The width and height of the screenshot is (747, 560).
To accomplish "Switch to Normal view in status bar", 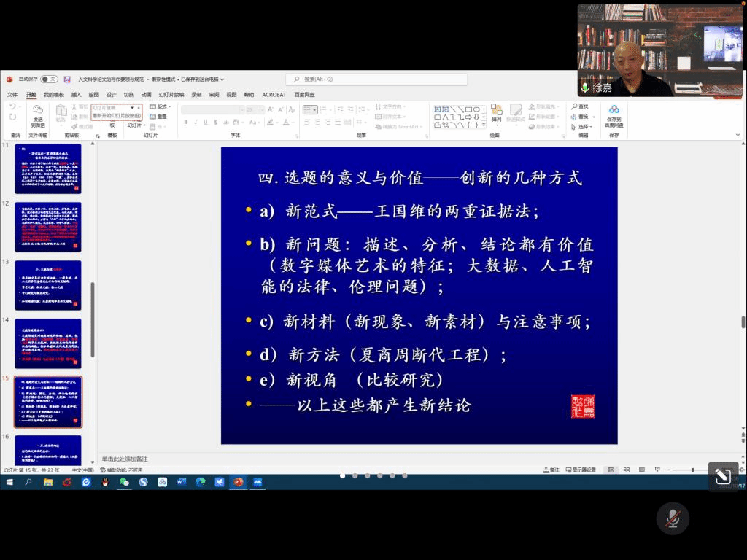I will point(611,470).
